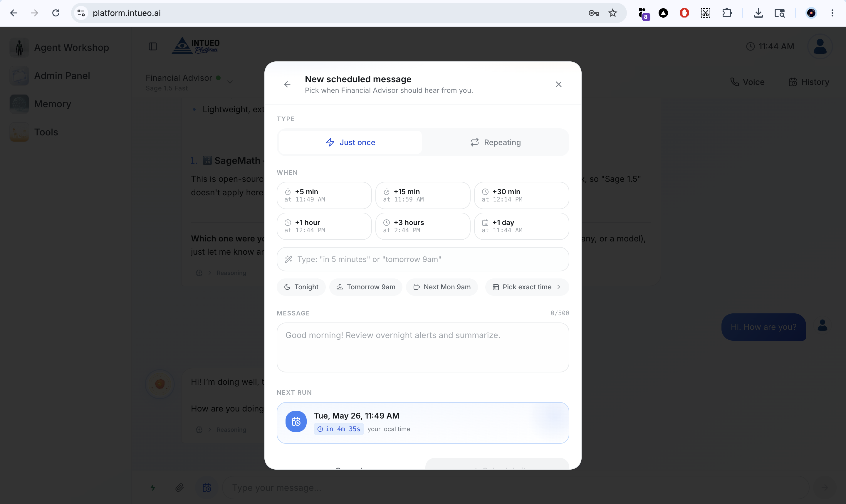Click the 'in 4m 35s' countdown badge
This screenshot has width=846, height=504.
(x=339, y=429)
